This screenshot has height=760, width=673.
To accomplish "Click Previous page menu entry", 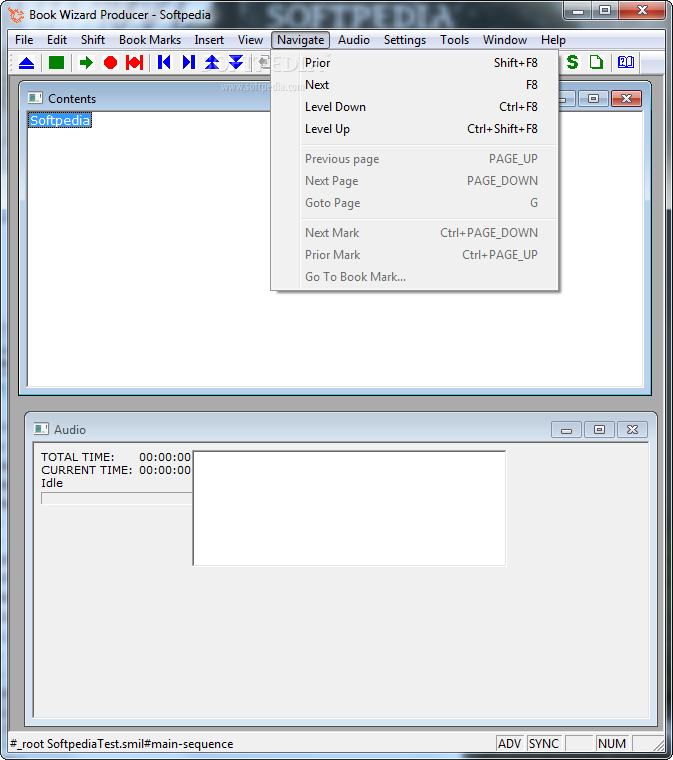I will tap(414, 159).
